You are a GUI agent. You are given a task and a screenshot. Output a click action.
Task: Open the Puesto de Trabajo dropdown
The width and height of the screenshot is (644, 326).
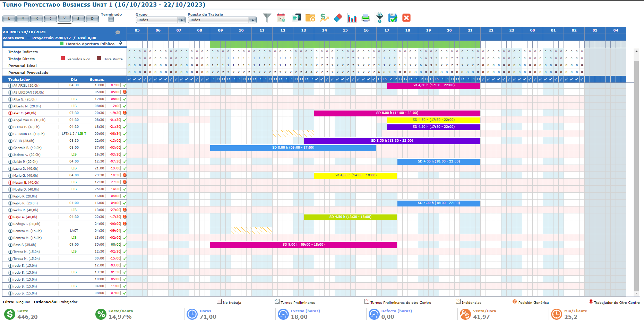pyautogui.click(x=222, y=20)
